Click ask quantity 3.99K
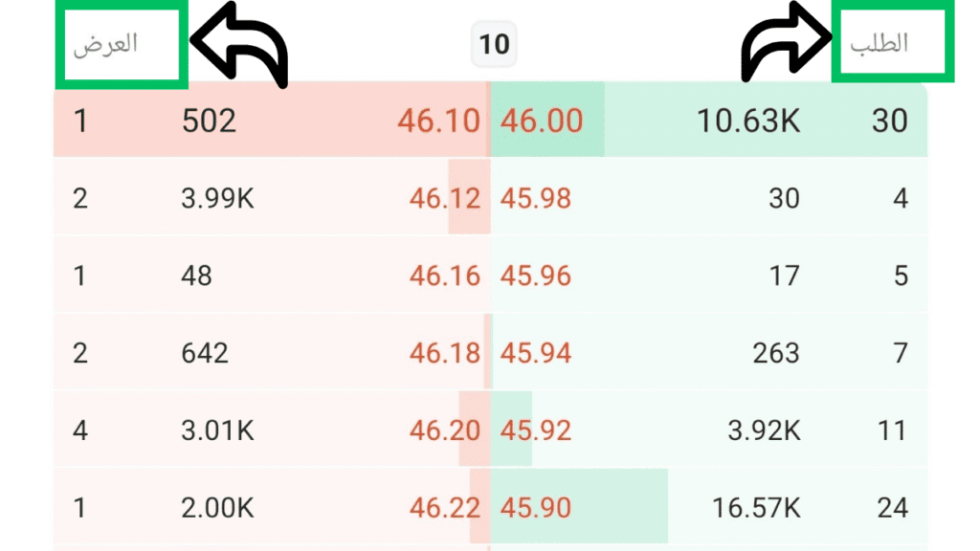 tap(217, 199)
